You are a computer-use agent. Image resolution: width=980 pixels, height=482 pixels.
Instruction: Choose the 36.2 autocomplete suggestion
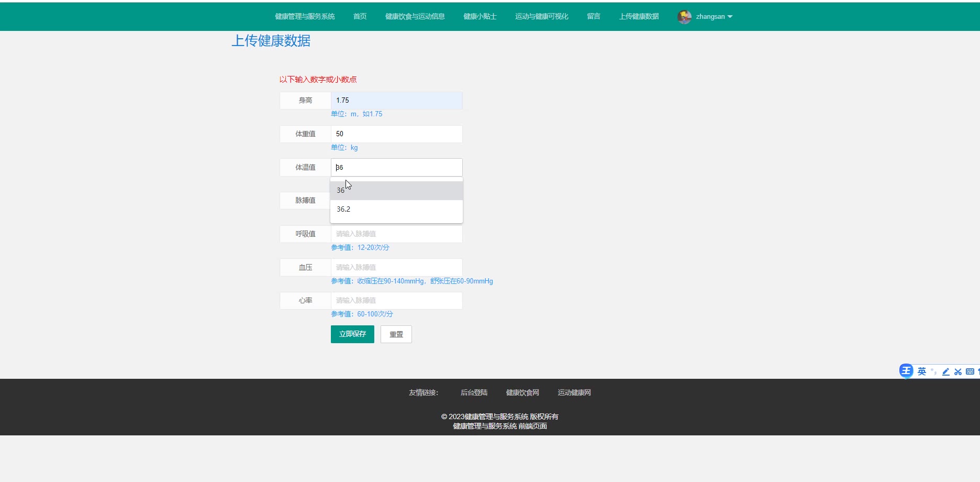coord(396,209)
